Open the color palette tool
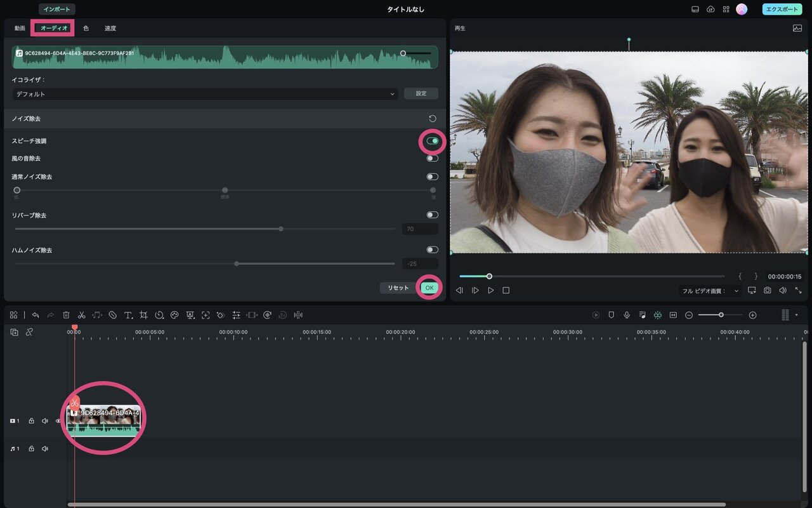 point(174,315)
